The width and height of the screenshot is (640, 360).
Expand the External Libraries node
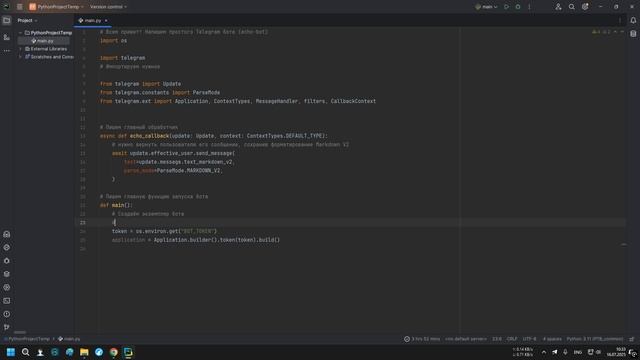coord(20,49)
